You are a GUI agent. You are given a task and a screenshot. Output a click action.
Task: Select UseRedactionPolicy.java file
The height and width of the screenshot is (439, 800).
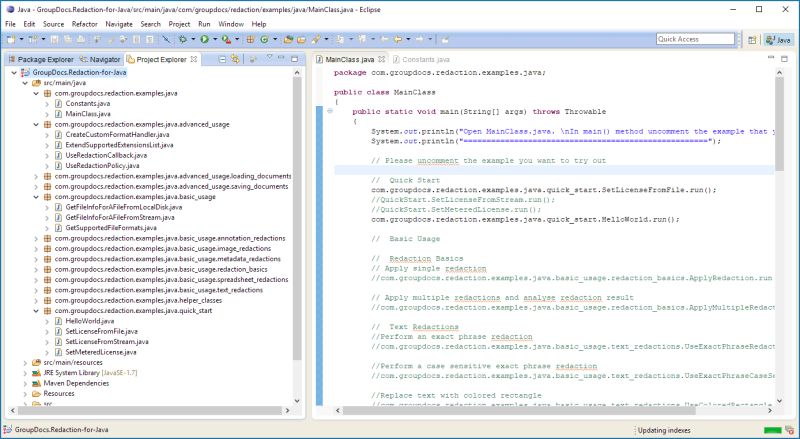[102, 165]
